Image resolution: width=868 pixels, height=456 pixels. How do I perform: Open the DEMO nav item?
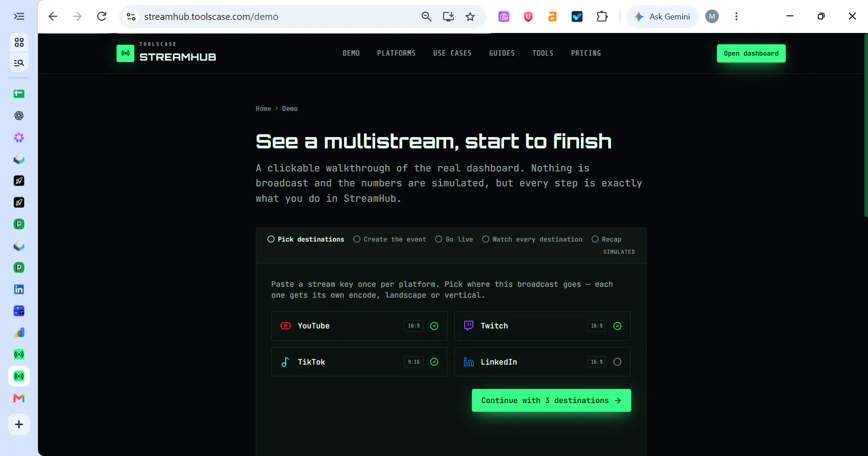[351, 53]
